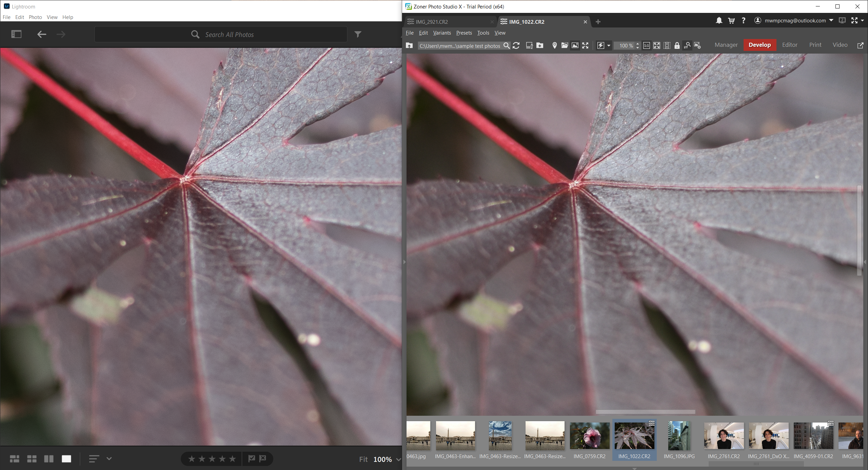
Task: Open Lightroom sort order chevron dropdown
Action: click(x=109, y=458)
